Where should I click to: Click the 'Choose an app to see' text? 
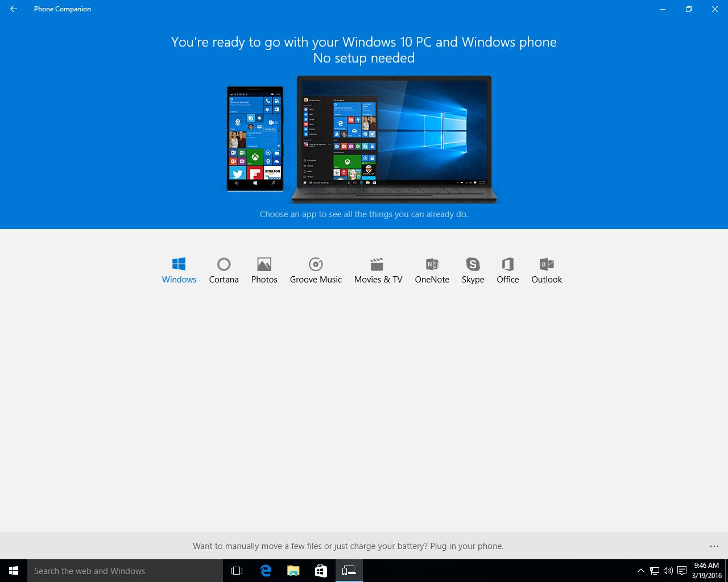(x=364, y=214)
